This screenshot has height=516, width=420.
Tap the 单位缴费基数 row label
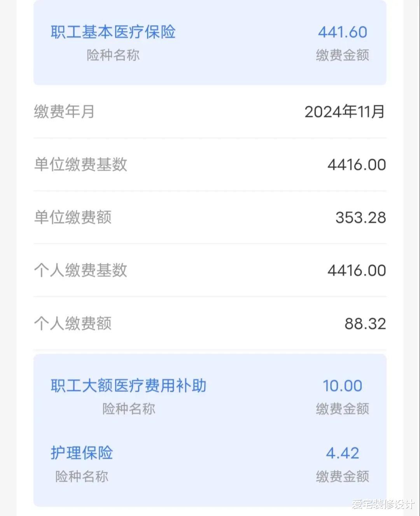(80, 164)
